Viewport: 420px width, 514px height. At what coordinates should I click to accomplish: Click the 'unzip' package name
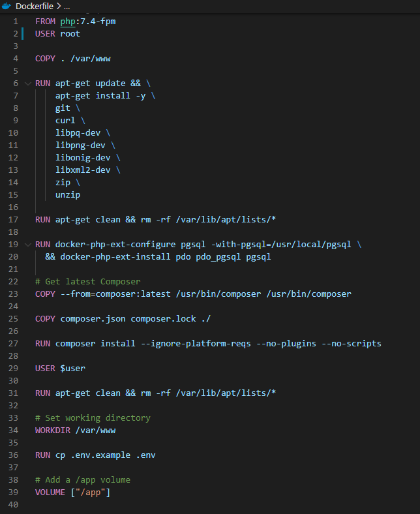(68, 195)
